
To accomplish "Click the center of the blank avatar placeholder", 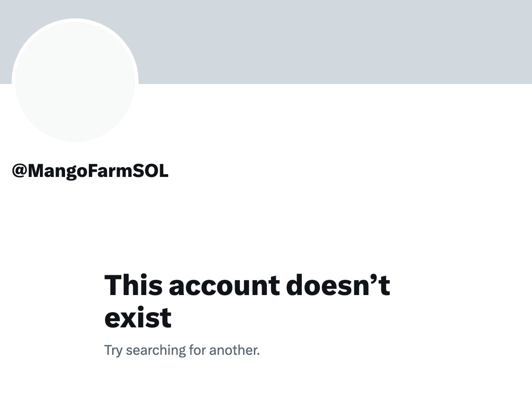I will pos(75,80).
